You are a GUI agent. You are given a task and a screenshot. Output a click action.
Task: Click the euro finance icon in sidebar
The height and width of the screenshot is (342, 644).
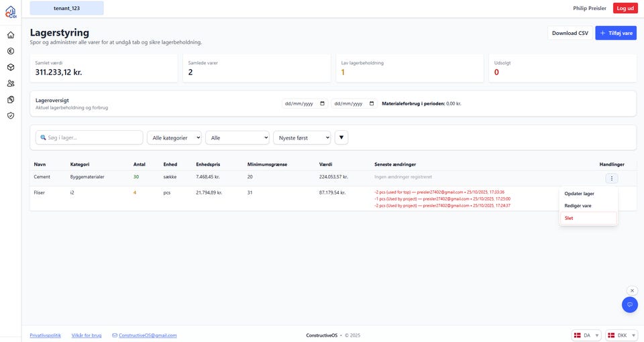[10, 51]
